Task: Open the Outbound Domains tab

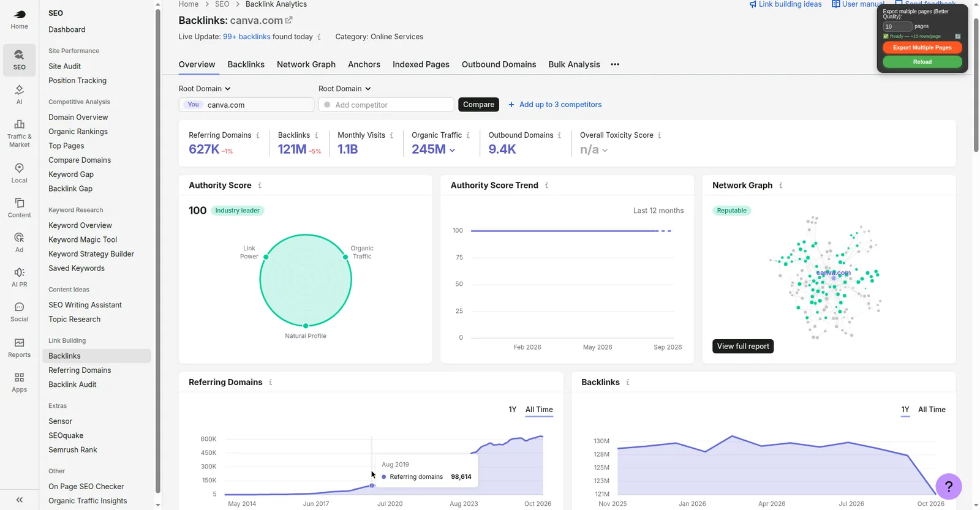Action: pyautogui.click(x=499, y=64)
